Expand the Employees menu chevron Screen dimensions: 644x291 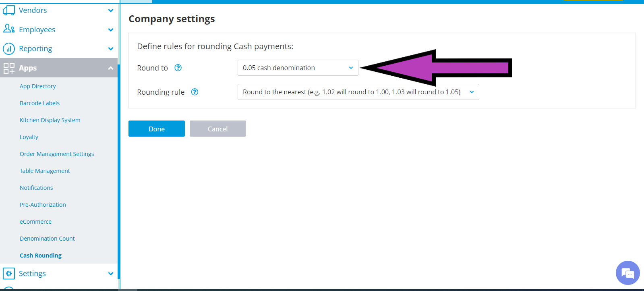tap(111, 30)
